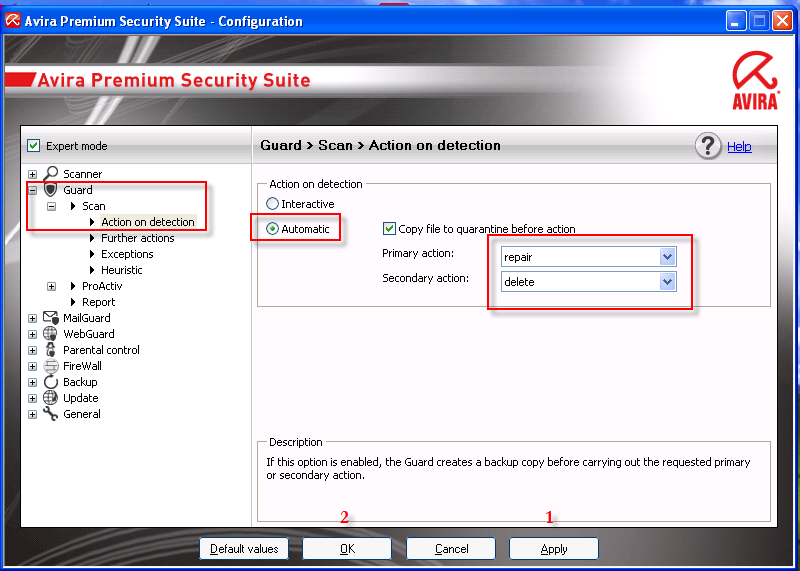Expand the Parental control tree node
Image resolution: width=800 pixels, height=571 pixels.
click(x=33, y=351)
